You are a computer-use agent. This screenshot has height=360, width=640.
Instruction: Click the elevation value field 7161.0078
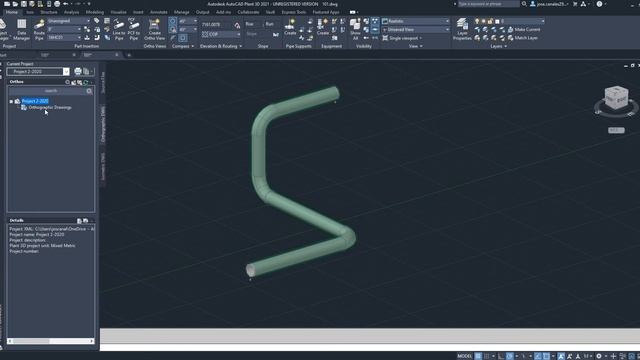coord(217,25)
